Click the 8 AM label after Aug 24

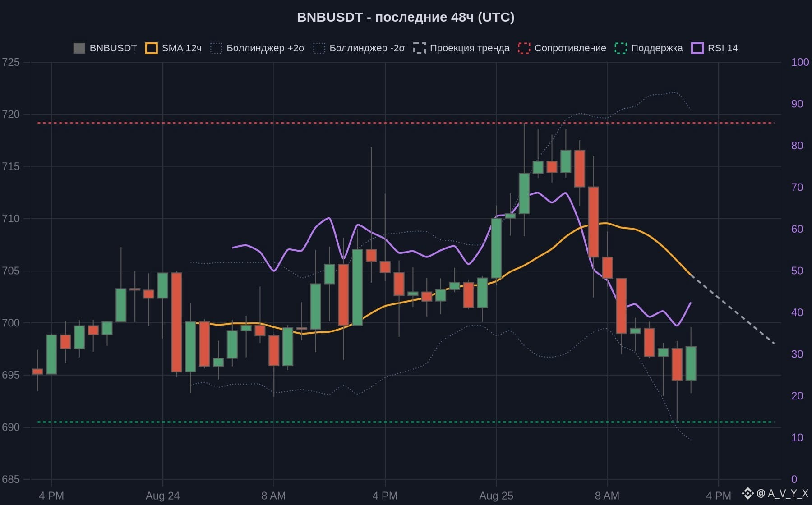click(x=274, y=496)
